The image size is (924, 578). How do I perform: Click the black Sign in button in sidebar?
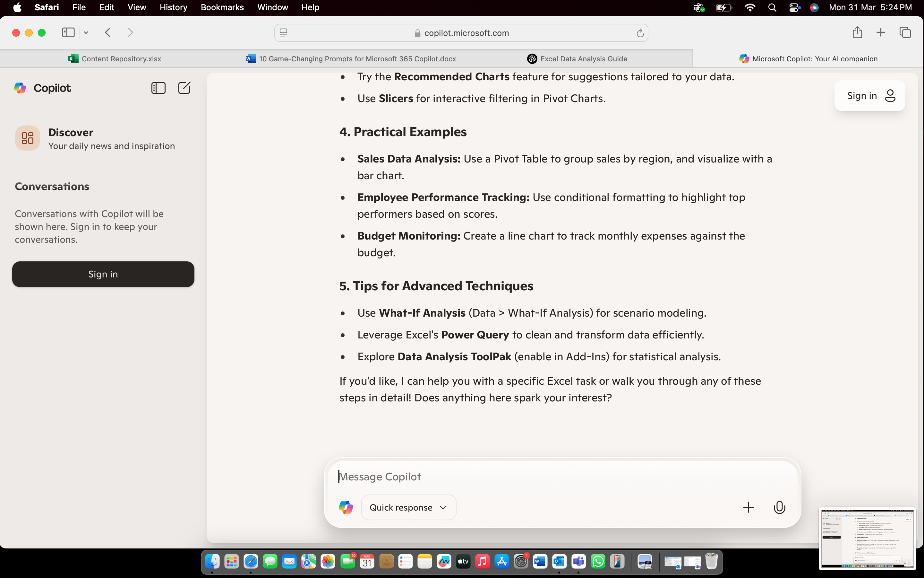tap(103, 274)
